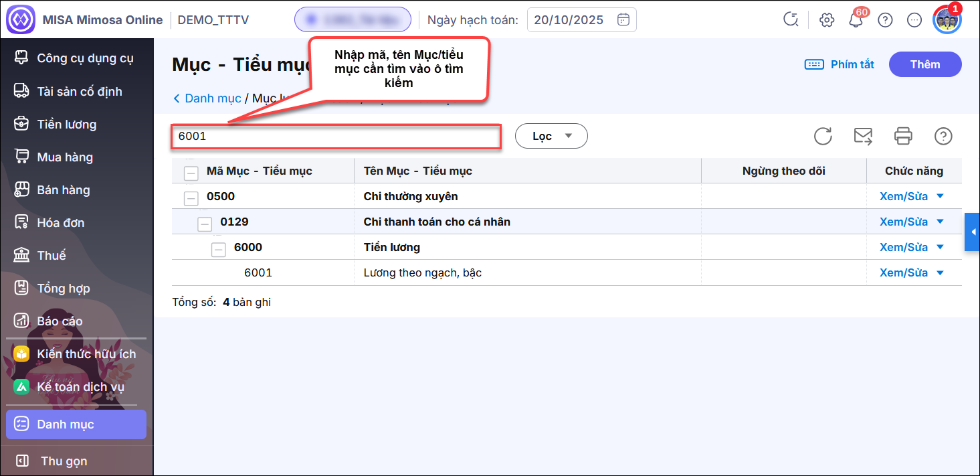The image size is (980, 476).
Task: Click the Danh mục list icon in sidebar
Action: coord(21,424)
